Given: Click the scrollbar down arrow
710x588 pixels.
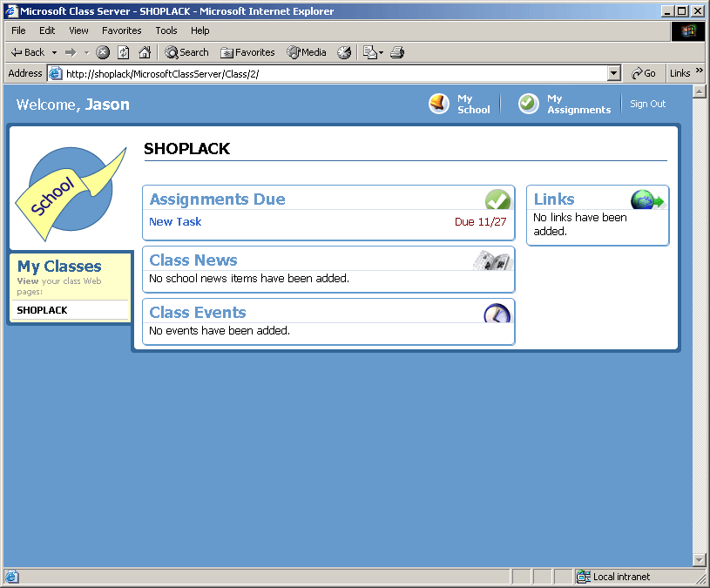Looking at the screenshot, I should 700,560.
